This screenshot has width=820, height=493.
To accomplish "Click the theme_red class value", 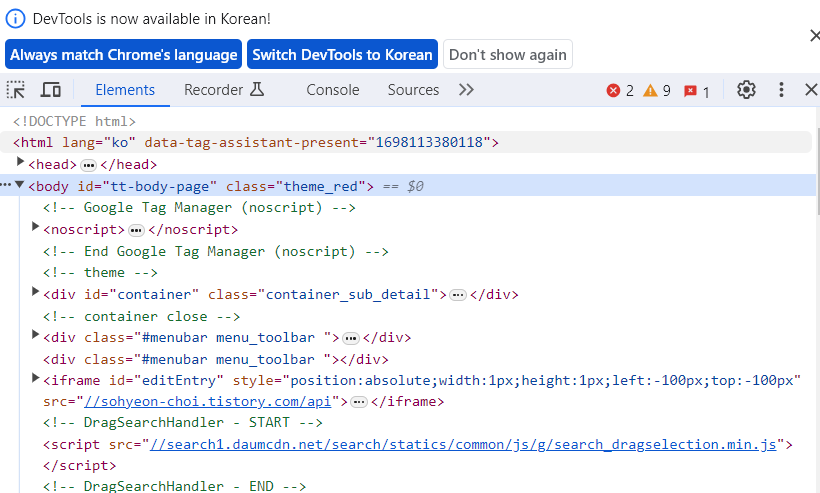I will point(321,186).
